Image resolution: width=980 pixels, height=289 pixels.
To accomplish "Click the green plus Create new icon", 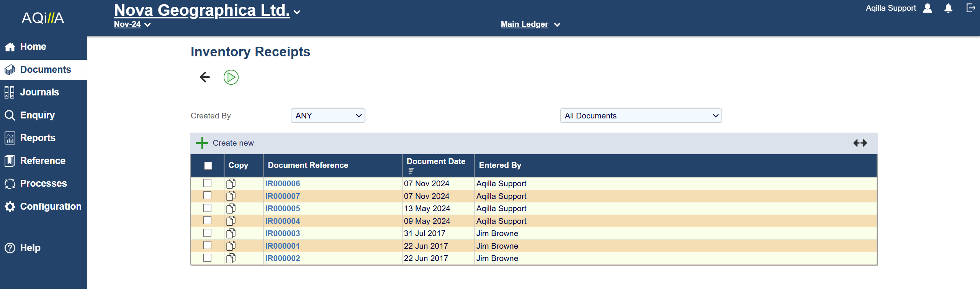I will click(202, 143).
